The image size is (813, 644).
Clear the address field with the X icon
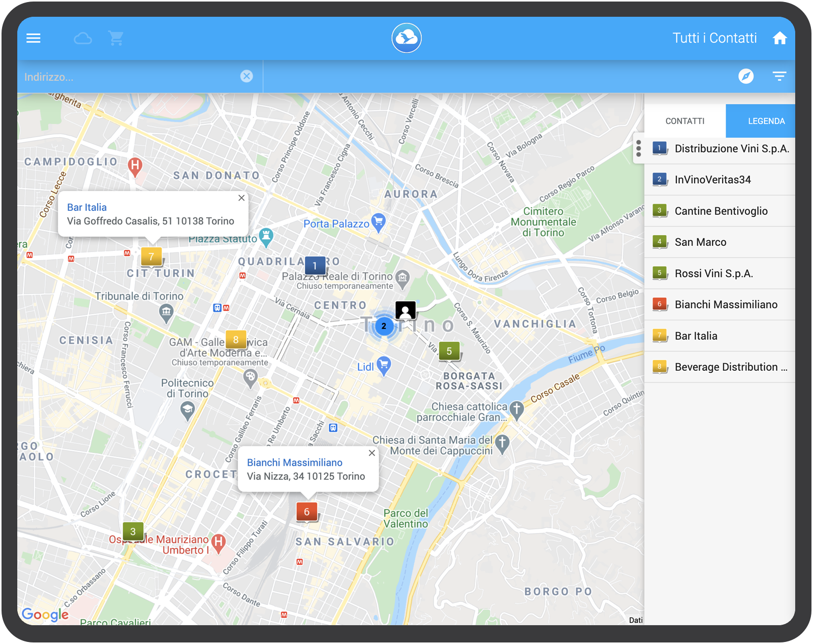pyautogui.click(x=247, y=76)
